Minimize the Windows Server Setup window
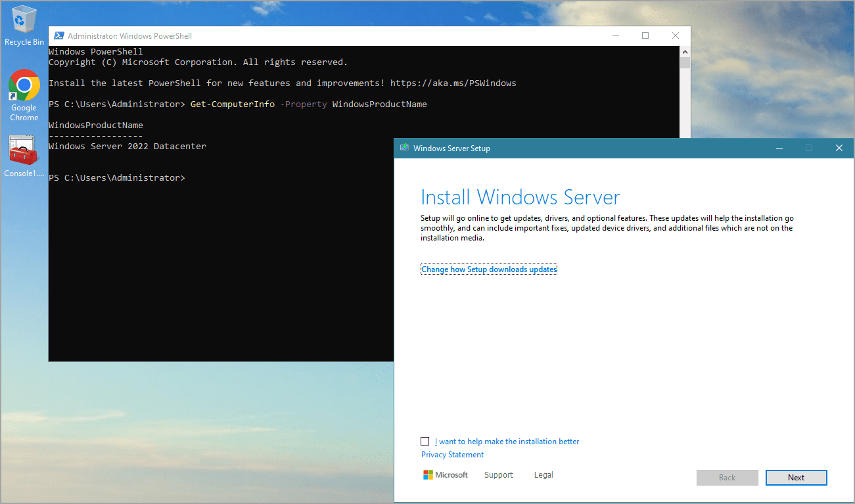Viewport: 855px width, 504px height. tap(779, 149)
